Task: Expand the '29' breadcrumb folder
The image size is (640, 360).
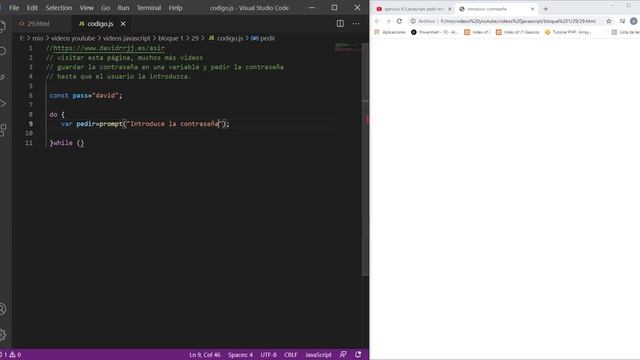Action: 195,38
